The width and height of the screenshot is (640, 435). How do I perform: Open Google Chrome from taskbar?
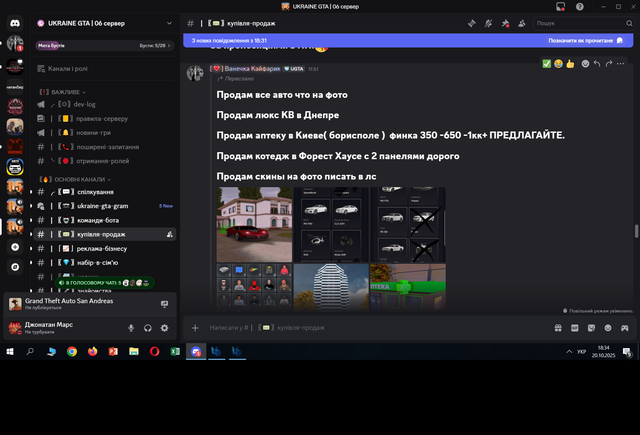click(72, 351)
